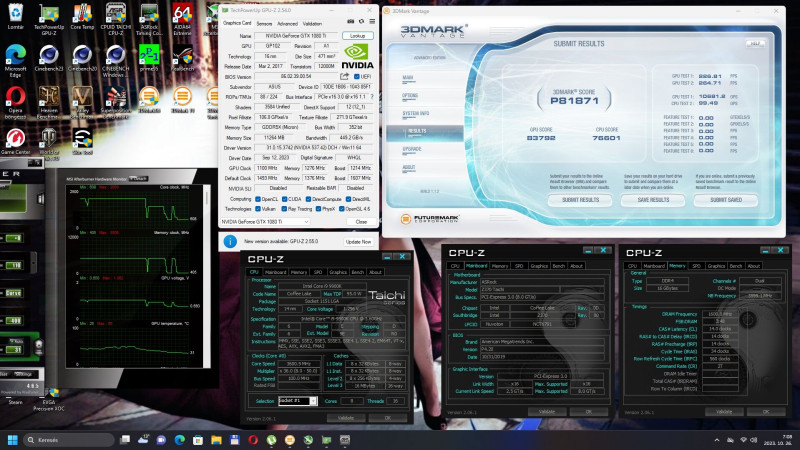
Task: Open Core Temp desktop shortcut
Action: point(82,17)
